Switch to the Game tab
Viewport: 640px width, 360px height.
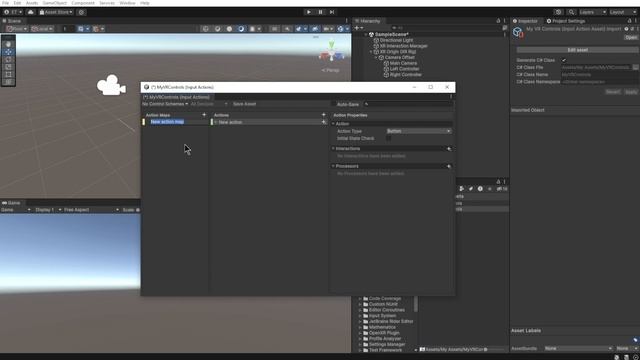coord(11,203)
